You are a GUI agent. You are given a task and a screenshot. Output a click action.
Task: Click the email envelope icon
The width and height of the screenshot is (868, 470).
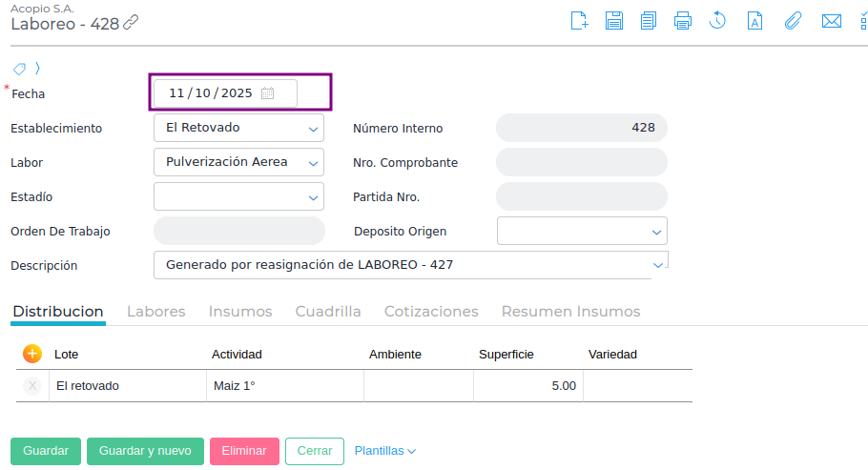coord(831,21)
